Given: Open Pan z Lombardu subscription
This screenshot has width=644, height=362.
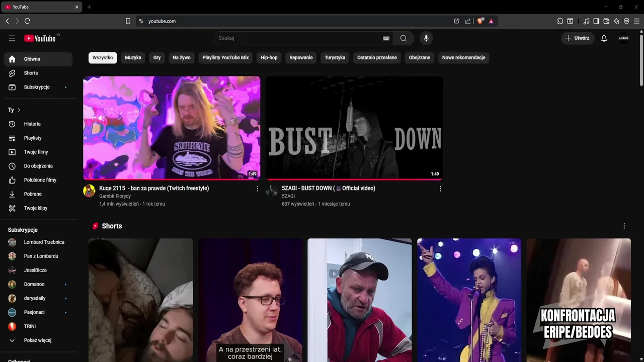Looking at the screenshot, I should click(38, 256).
